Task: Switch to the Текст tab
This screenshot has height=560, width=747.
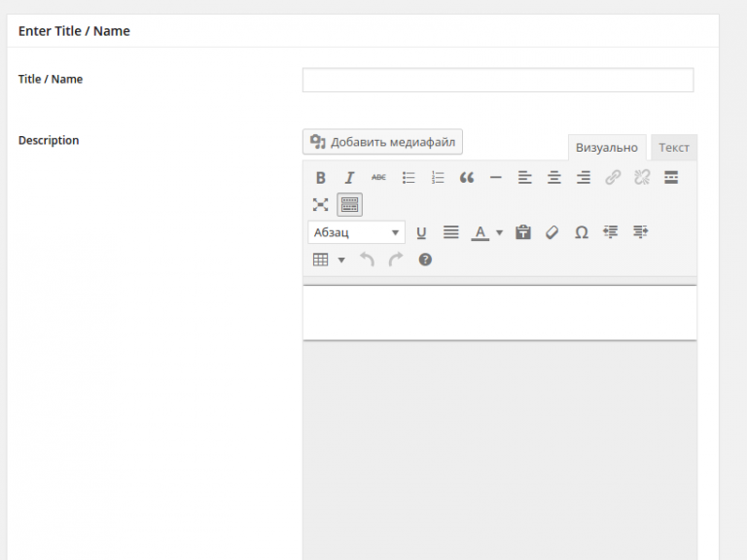Action: 673,148
